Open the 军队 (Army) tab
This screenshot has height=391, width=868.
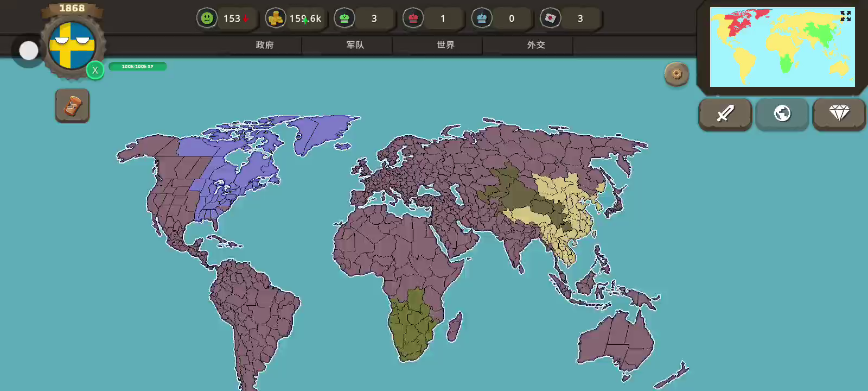(355, 45)
